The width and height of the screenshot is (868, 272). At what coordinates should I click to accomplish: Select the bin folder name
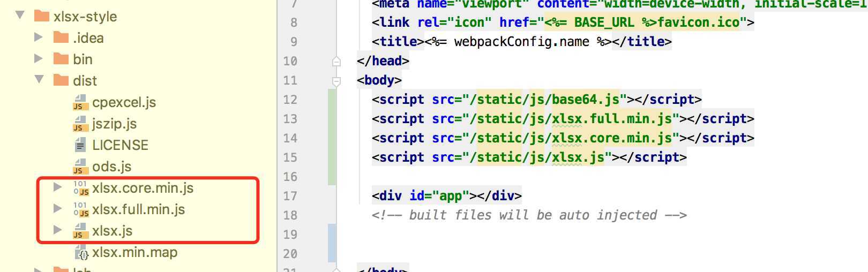pyautogui.click(x=83, y=59)
